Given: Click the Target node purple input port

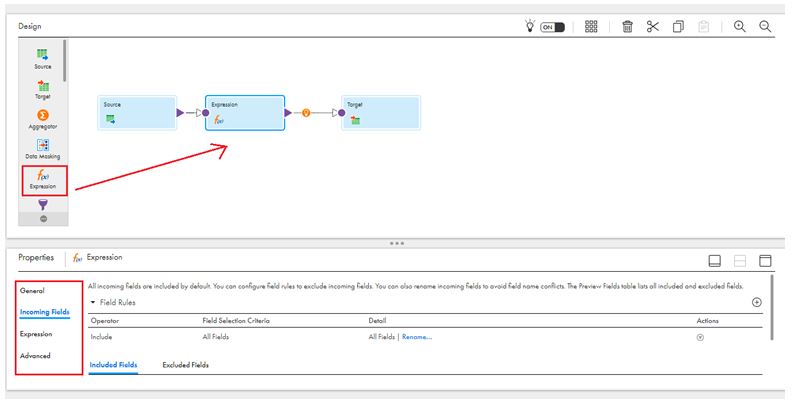Looking at the screenshot, I should (x=342, y=113).
